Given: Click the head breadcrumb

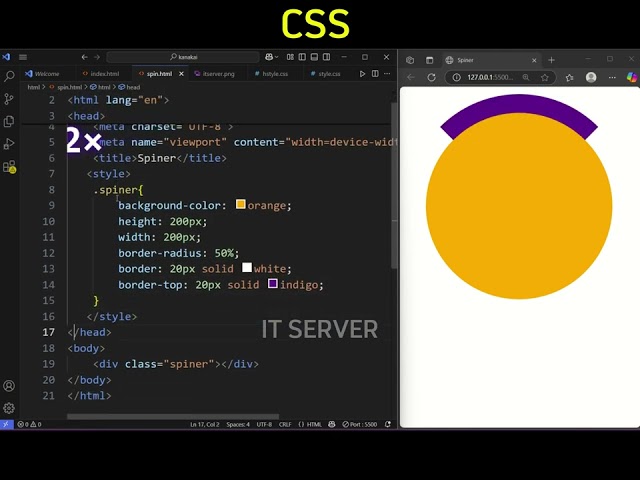Looking at the screenshot, I should coord(130,87).
